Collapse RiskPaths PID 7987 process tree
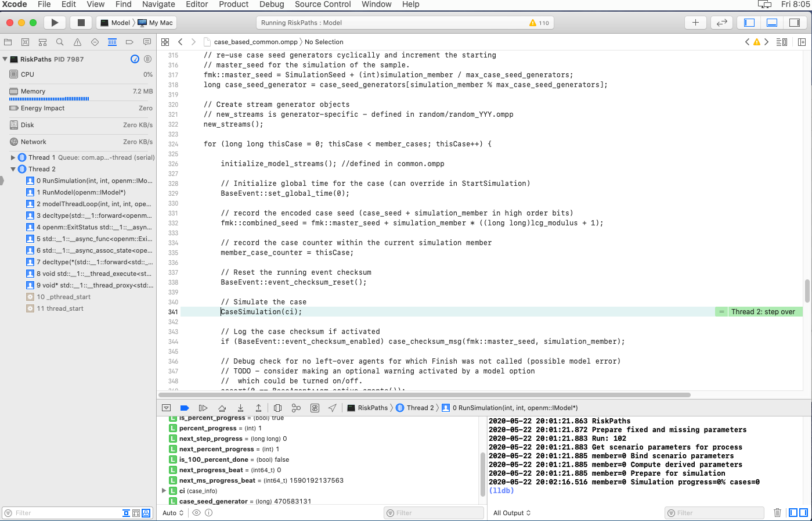This screenshot has width=812, height=521. [x=5, y=59]
